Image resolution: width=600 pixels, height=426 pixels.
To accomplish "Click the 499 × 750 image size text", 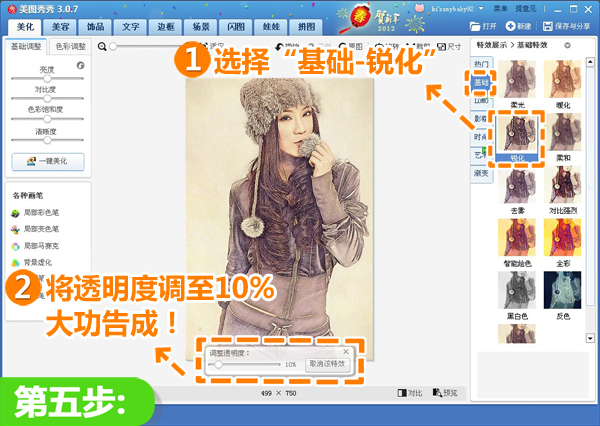I will pos(279,393).
